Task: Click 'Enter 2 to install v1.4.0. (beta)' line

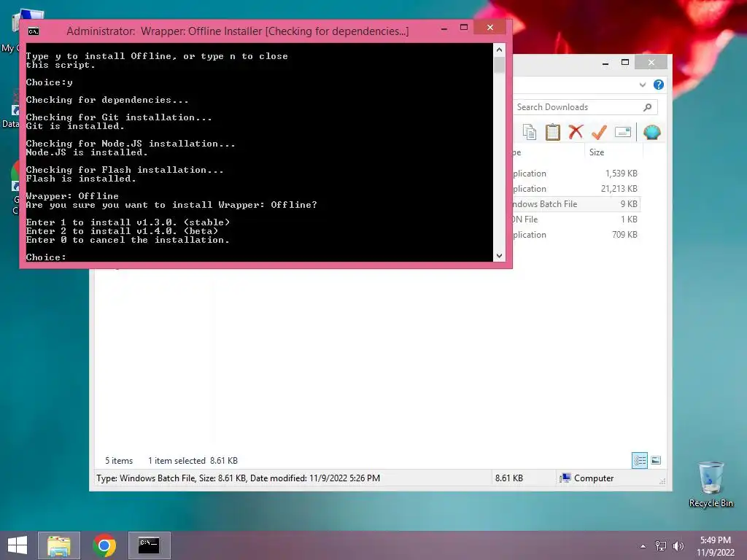Action: click(122, 231)
